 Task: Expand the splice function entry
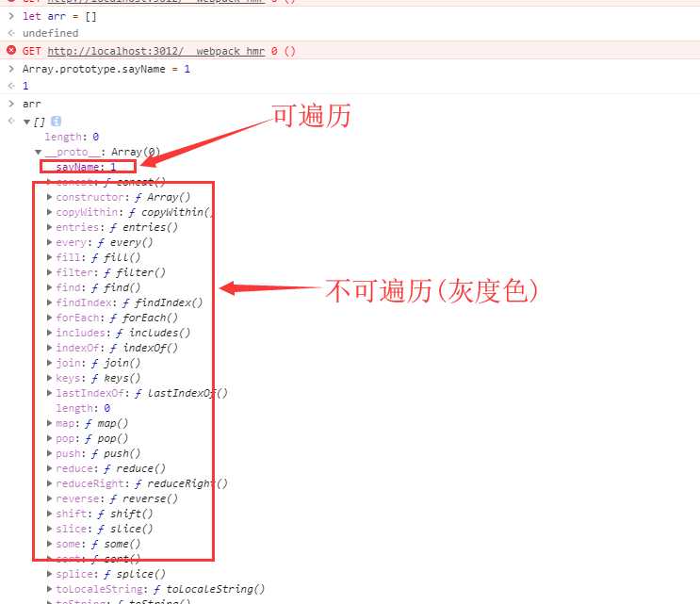pyautogui.click(x=50, y=574)
